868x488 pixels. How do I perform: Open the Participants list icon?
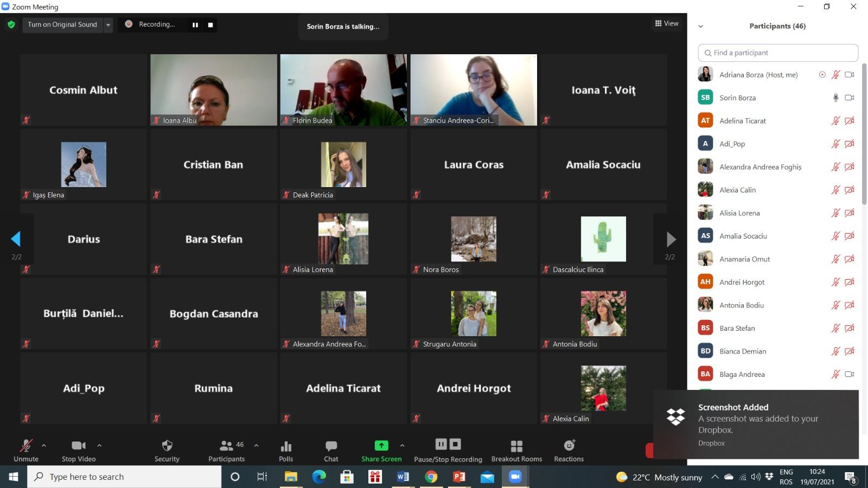coord(226,446)
